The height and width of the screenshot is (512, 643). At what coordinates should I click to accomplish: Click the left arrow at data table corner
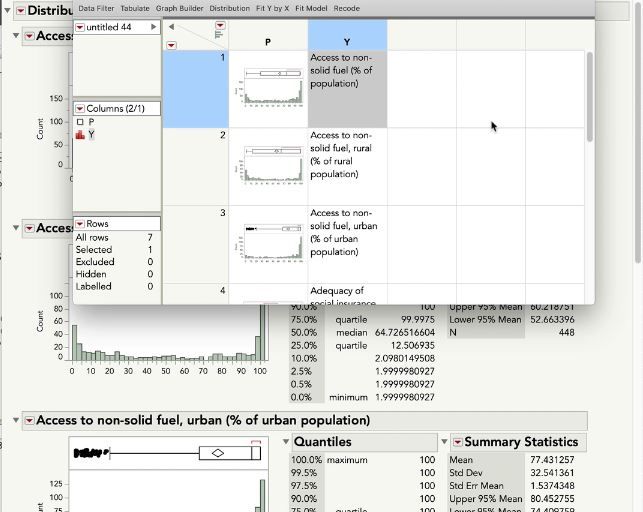pos(171,27)
